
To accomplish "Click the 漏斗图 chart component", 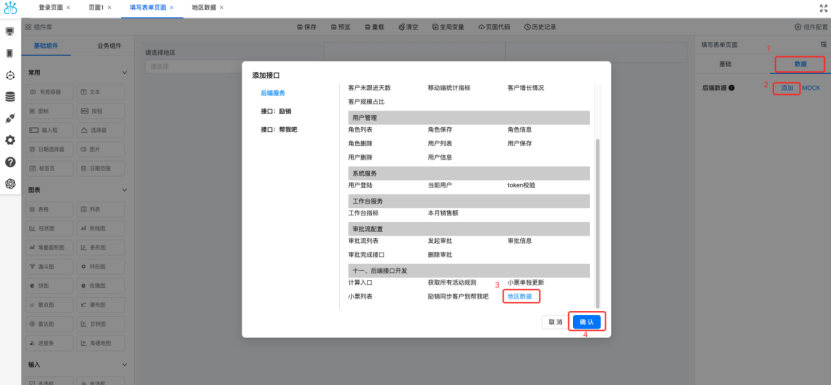I will [49, 267].
